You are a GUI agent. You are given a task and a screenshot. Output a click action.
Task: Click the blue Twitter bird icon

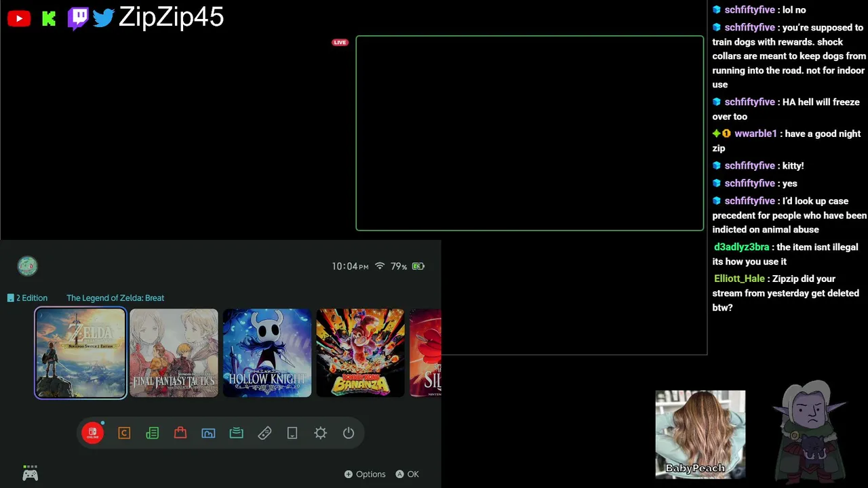[104, 18]
